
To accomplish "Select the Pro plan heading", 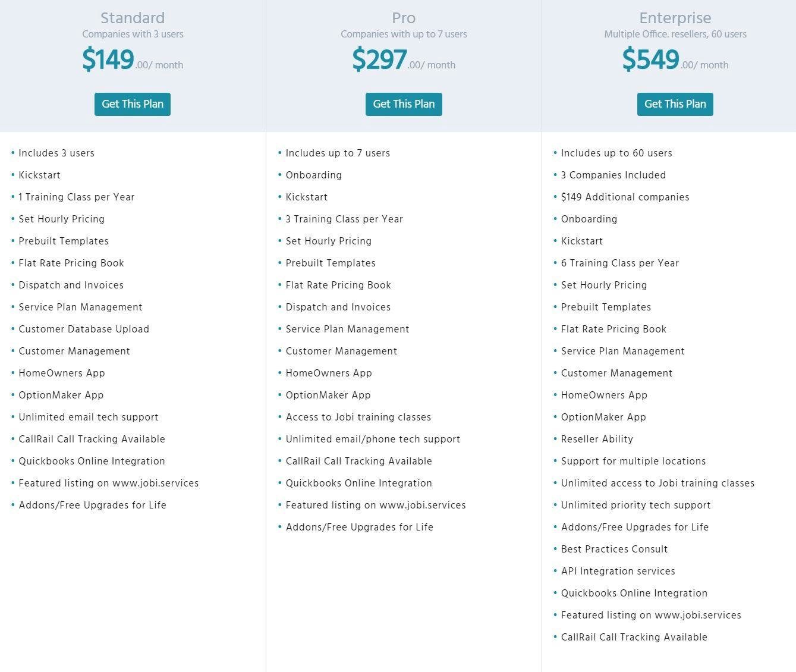I will tap(403, 18).
